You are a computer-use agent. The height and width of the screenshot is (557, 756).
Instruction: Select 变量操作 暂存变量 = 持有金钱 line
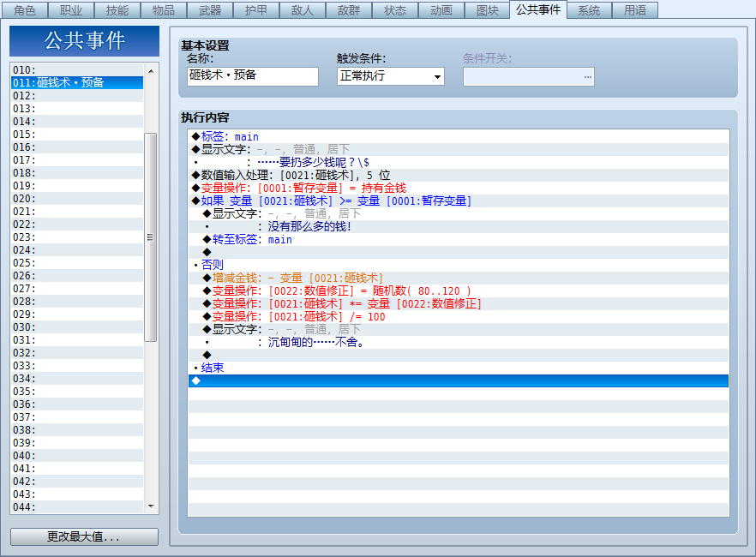459,188
